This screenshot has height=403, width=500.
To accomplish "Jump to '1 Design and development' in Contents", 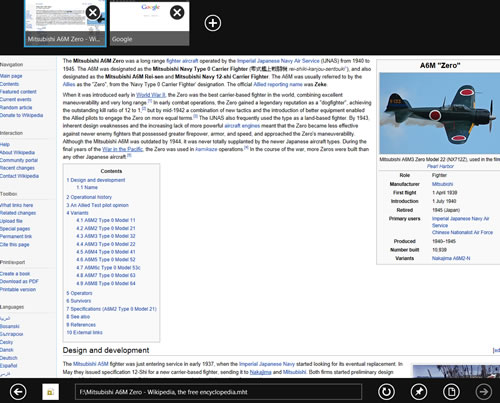I will tap(96, 180).
